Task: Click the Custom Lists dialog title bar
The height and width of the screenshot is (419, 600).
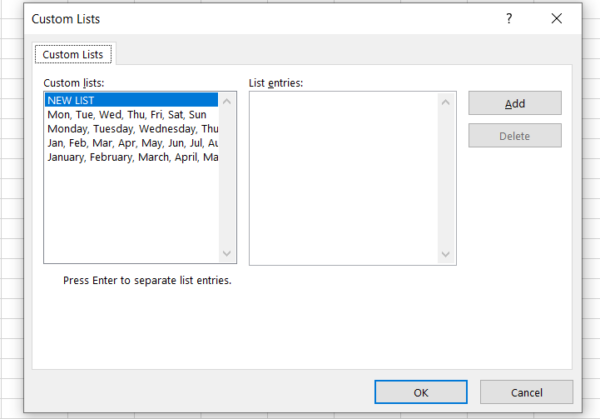Action: click(250, 19)
